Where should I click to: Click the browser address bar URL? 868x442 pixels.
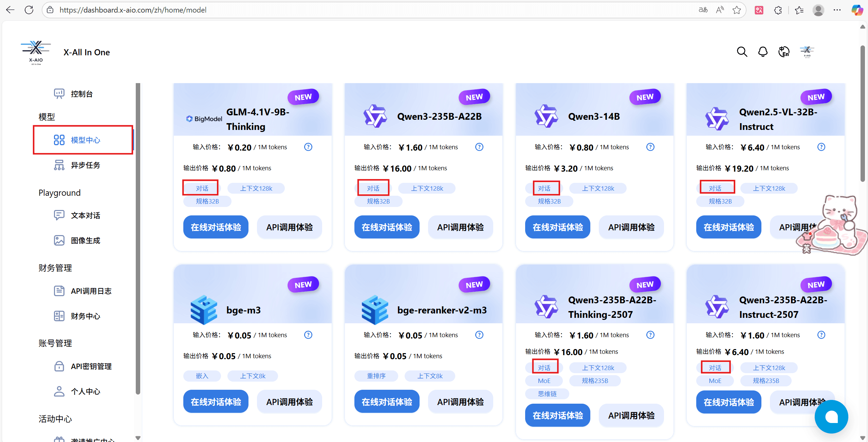click(x=133, y=10)
